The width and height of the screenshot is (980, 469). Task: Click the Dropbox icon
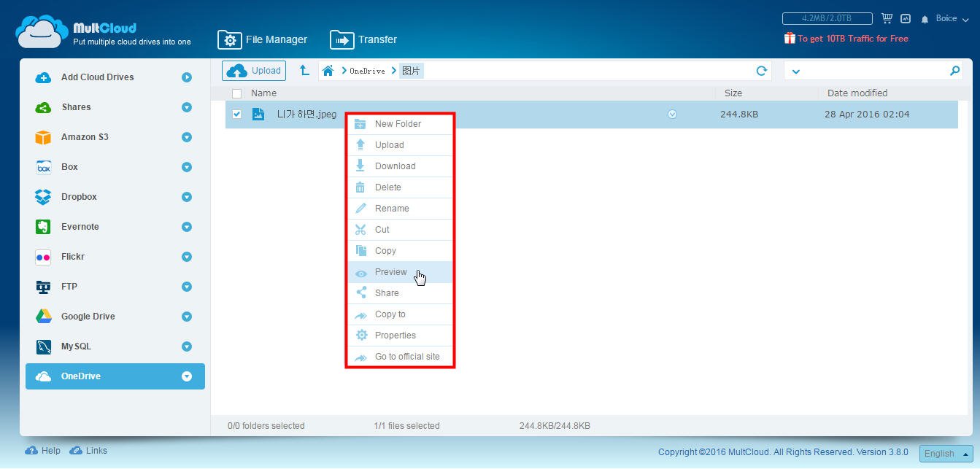[43, 197]
